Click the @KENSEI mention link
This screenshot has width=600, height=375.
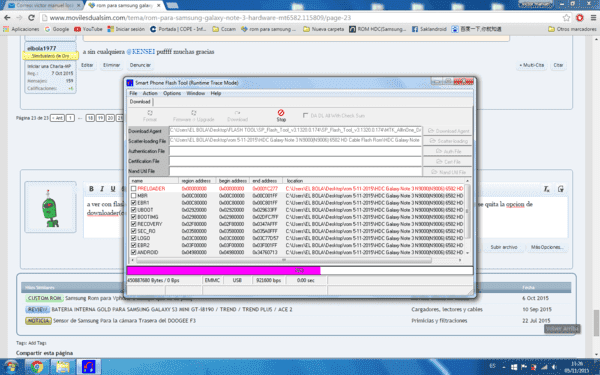[140, 52]
